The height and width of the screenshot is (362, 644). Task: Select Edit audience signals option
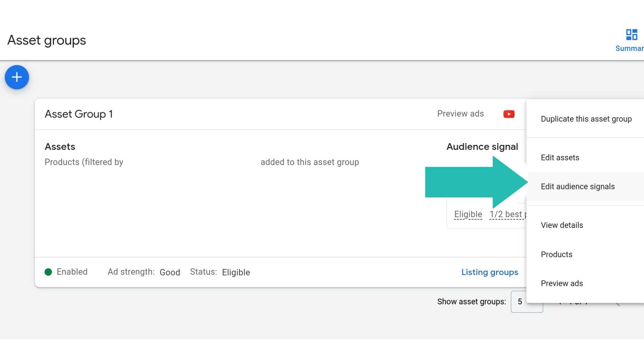[578, 186]
